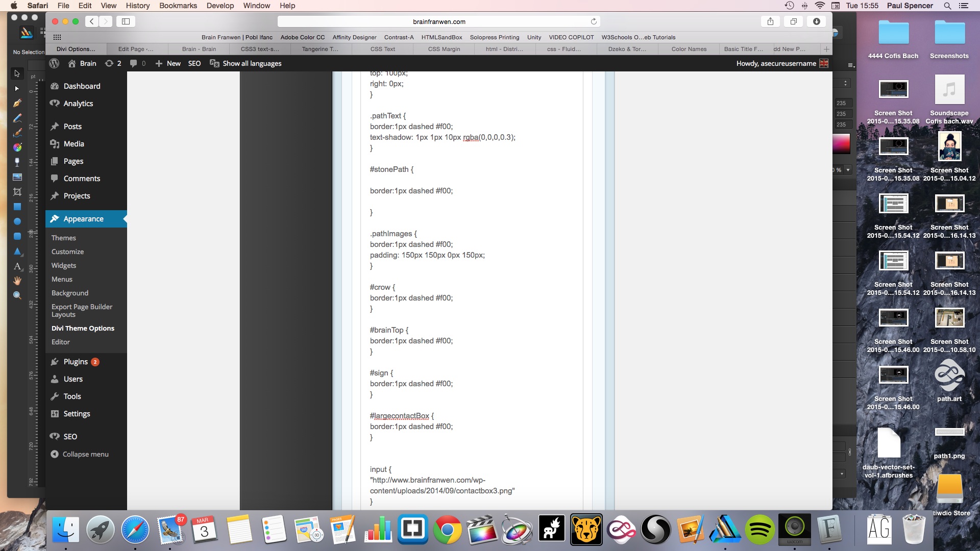Select the Zoom magnifier tool

pos(17,295)
